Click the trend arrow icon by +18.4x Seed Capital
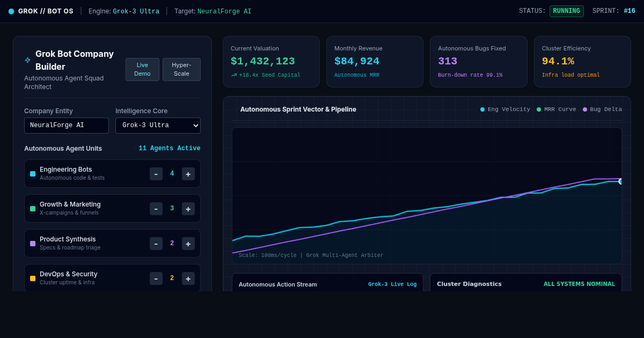The width and height of the screenshot is (644, 338). (x=234, y=75)
